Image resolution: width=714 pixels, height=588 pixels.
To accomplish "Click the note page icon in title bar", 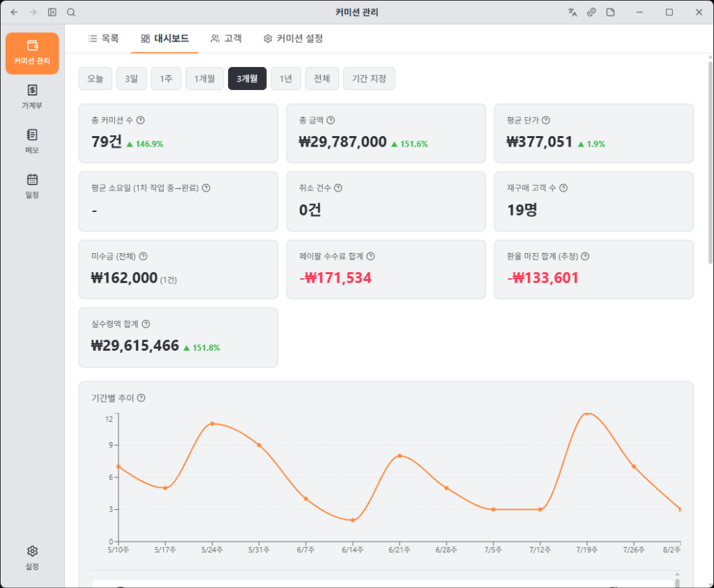I will tap(611, 13).
